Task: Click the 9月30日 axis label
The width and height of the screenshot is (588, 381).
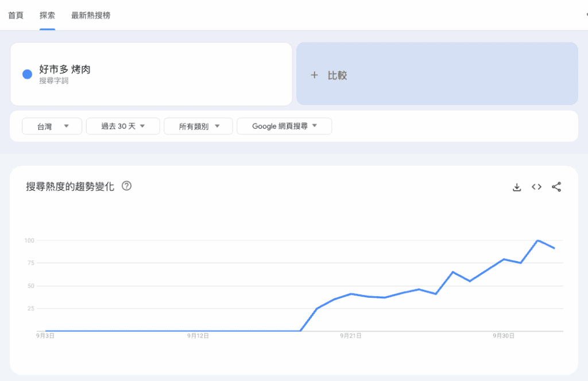Action: point(503,336)
